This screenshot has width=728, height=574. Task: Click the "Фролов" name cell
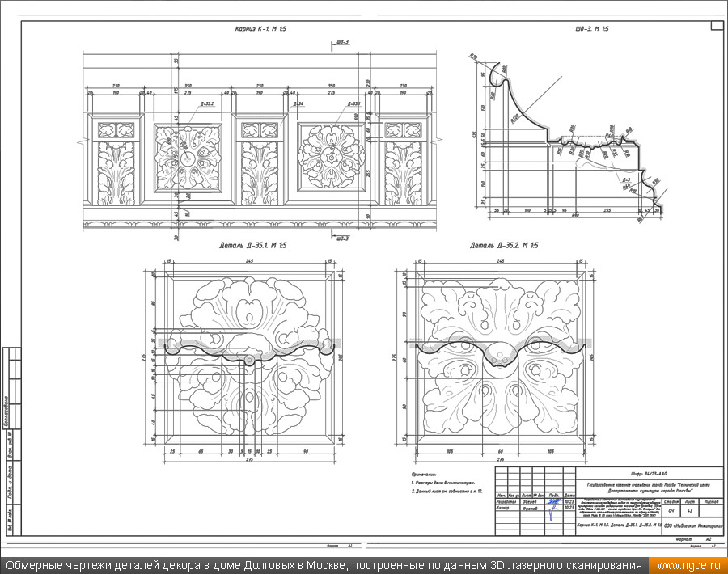(x=531, y=508)
